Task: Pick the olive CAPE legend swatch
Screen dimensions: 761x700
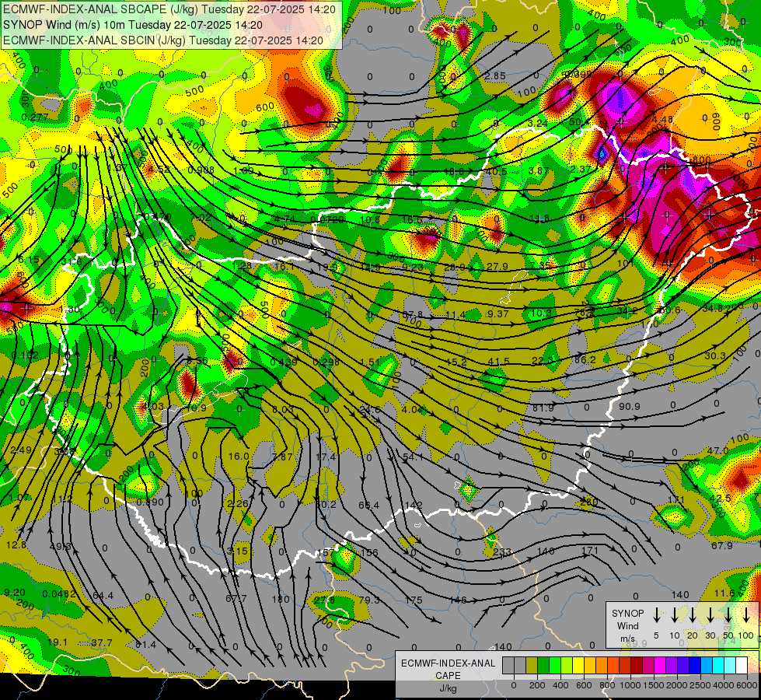Action: [532, 666]
